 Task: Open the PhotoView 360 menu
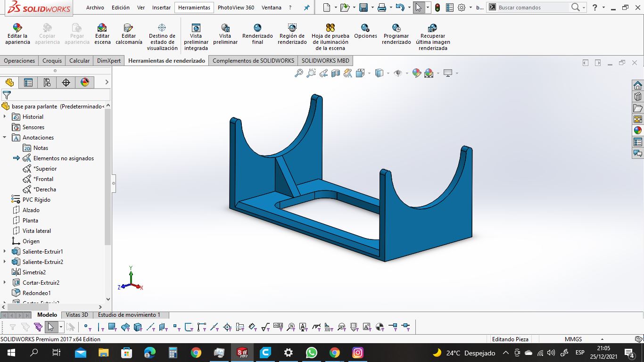pyautogui.click(x=236, y=8)
